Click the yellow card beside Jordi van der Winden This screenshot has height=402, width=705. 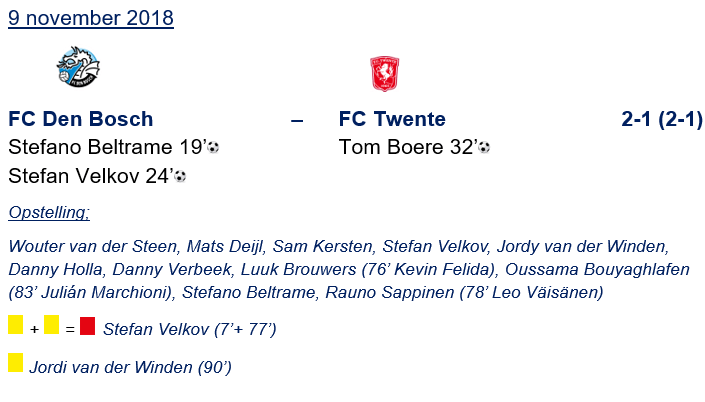(16, 362)
